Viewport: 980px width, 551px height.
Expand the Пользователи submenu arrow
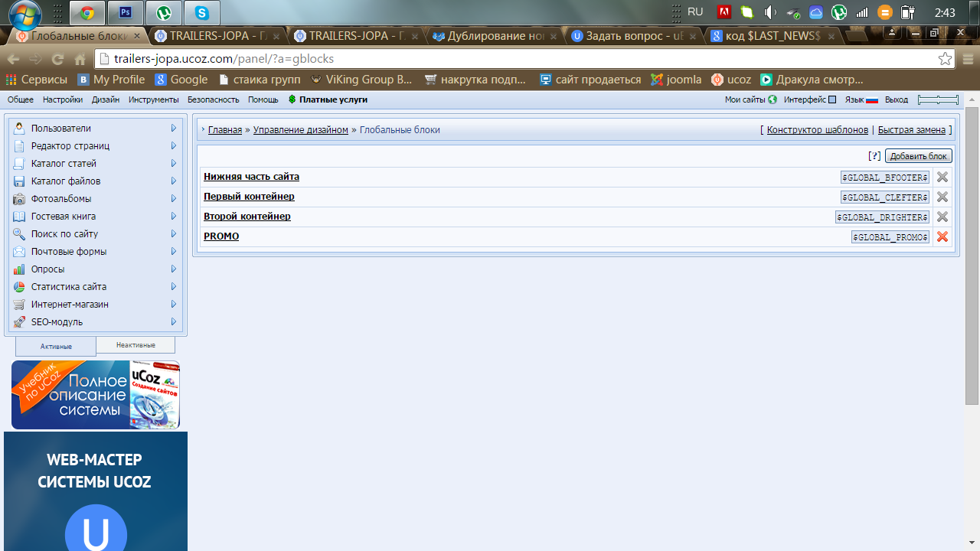coord(174,129)
